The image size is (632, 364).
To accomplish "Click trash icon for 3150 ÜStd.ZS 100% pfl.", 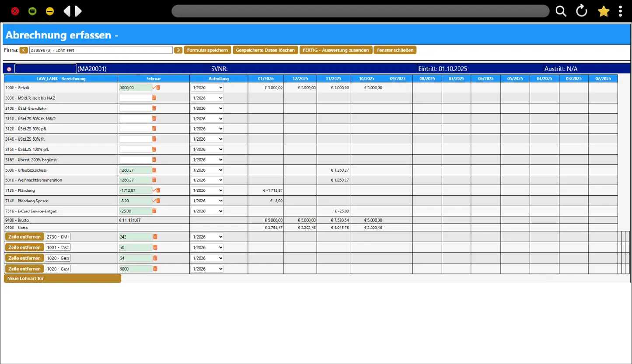I will (154, 149).
